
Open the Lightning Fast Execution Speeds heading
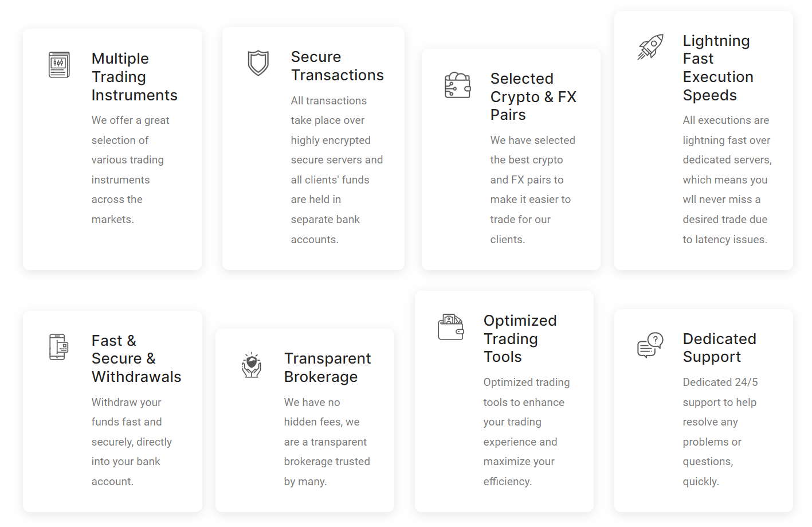718,68
